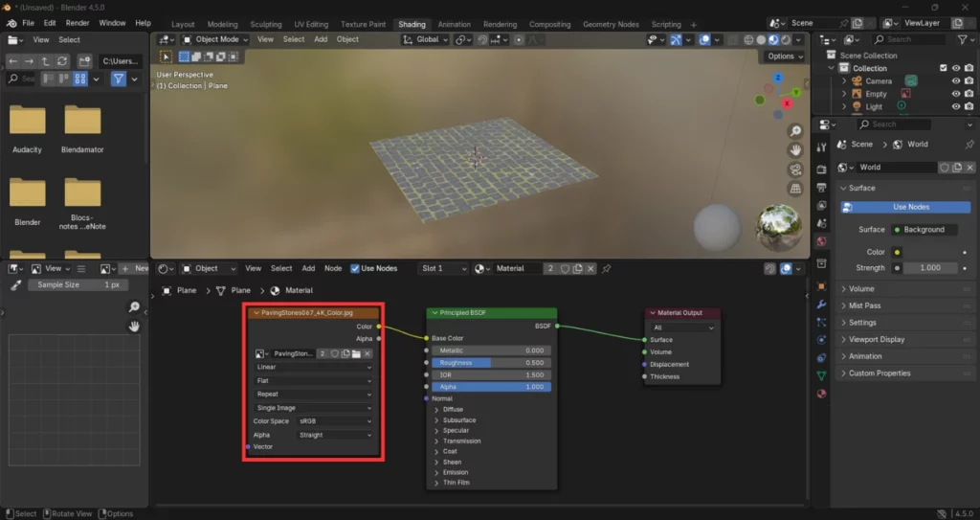Toggle camera view icon in viewport
The width and height of the screenshot is (980, 520).
point(795,170)
